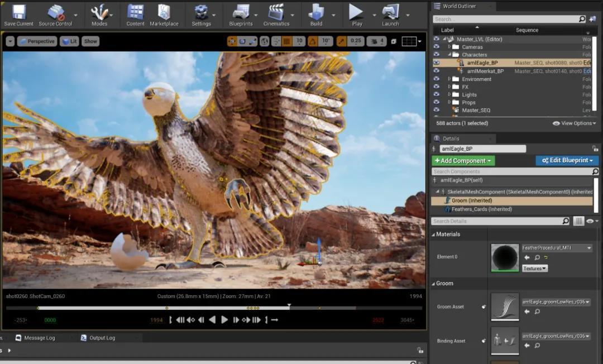The width and height of the screenshot is (603, 364).
Task: Open the viewport layout icon
Action: (x=409, y=41)
